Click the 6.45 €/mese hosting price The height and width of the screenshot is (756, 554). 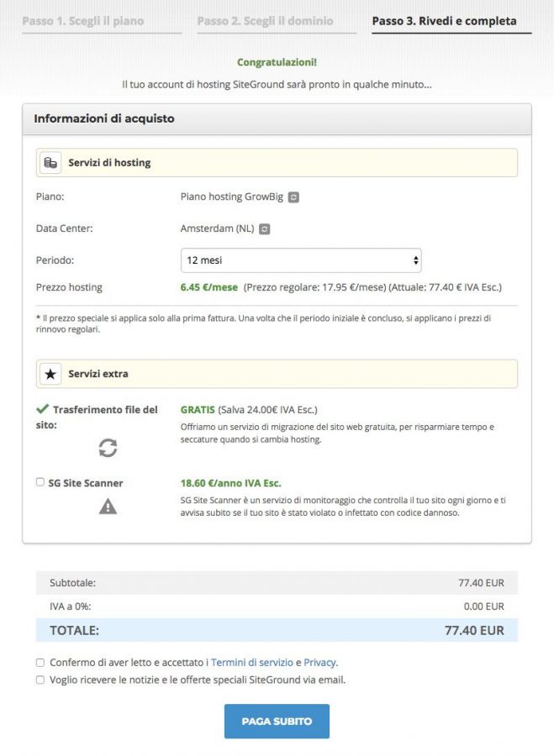209,287
